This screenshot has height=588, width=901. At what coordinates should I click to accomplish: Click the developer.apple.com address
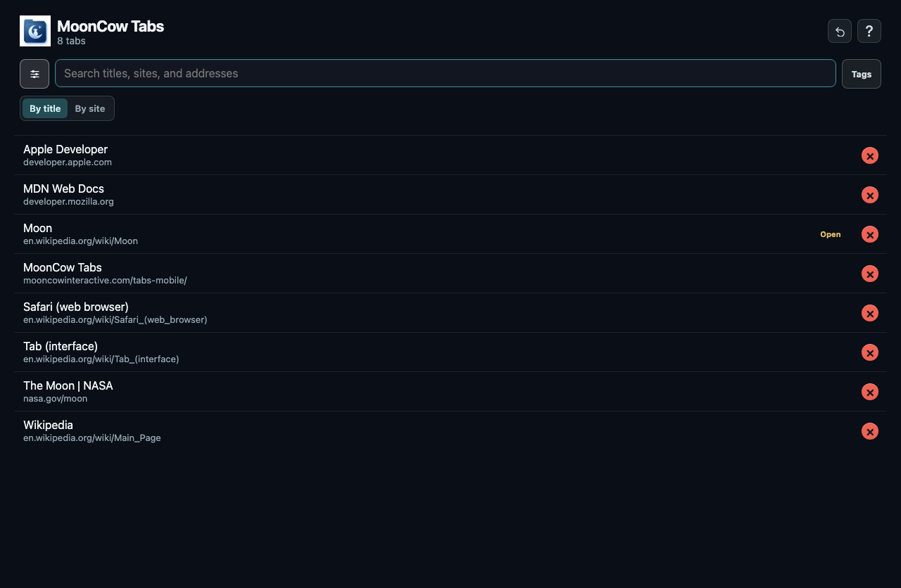pyautogui.click(x=68, y=162)
